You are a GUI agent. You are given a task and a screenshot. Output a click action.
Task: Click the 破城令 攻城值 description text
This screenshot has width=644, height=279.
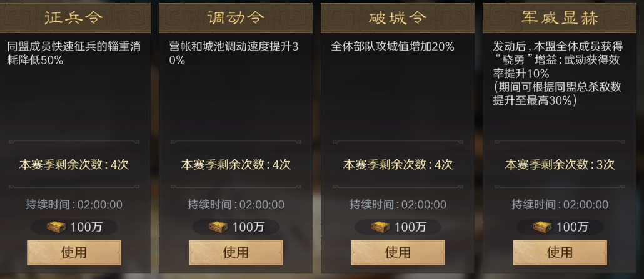393,47
